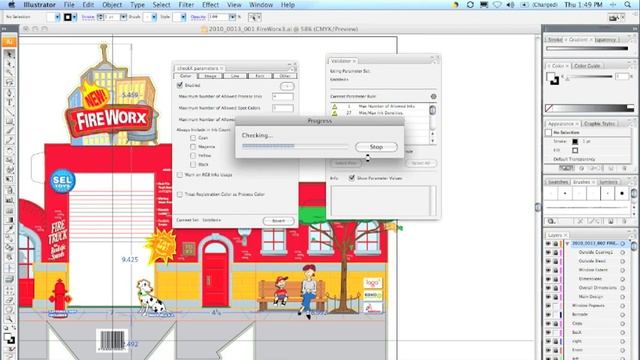Click the target circle on Barcode layer
The image size is (640, 360).
622,315
